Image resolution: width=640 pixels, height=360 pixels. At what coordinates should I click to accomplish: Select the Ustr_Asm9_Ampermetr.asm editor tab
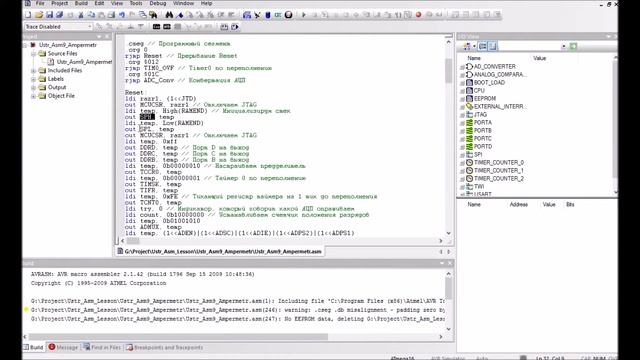[219, 251]
